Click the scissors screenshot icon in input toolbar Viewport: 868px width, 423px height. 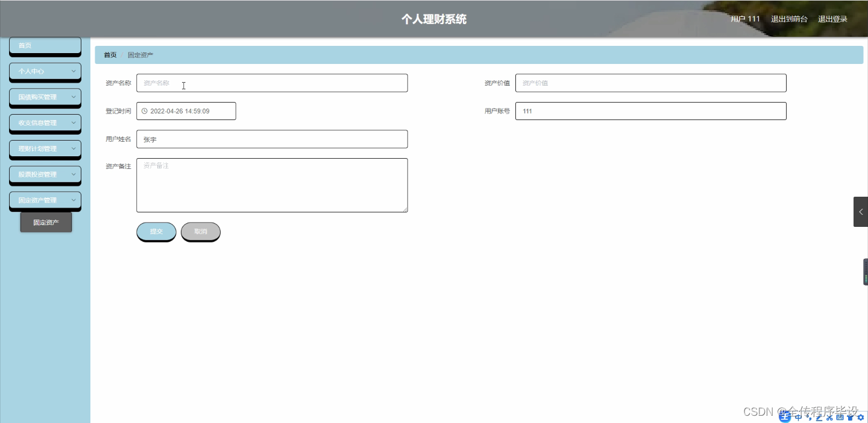[829, 417]
